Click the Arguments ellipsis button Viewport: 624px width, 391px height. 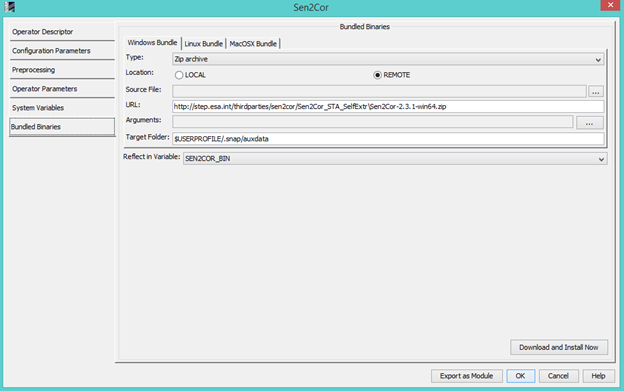(589, 123)
